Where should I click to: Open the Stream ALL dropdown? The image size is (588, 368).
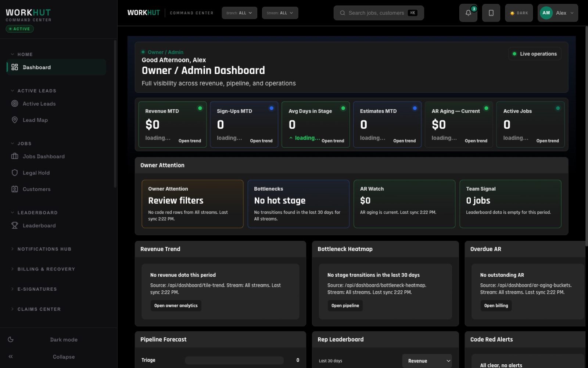tap(280, 13)
